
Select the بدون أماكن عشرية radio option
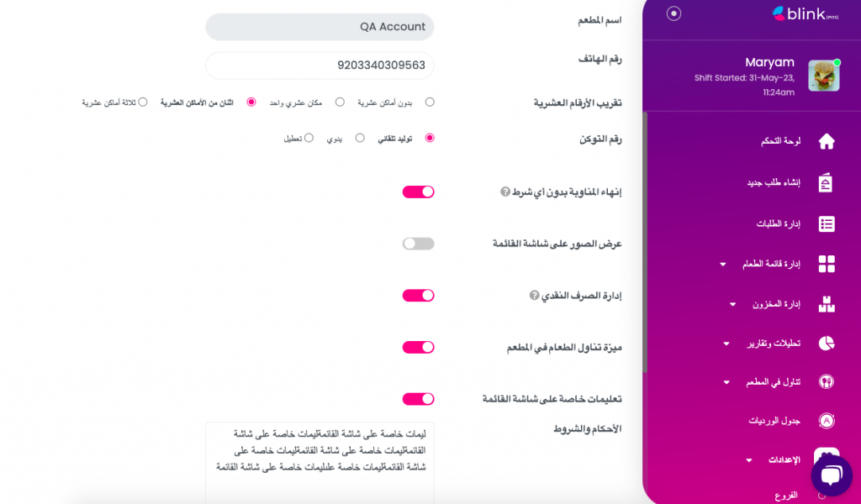(x=430, y=102)
